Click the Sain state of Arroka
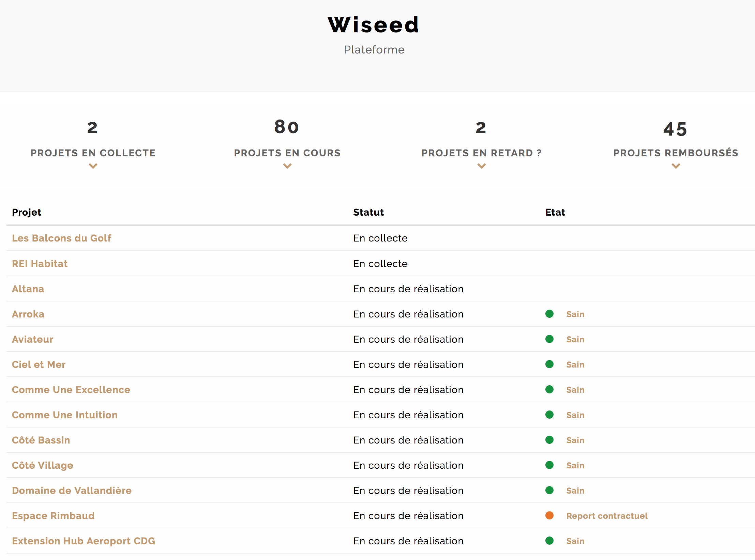 tap(575, 314)
